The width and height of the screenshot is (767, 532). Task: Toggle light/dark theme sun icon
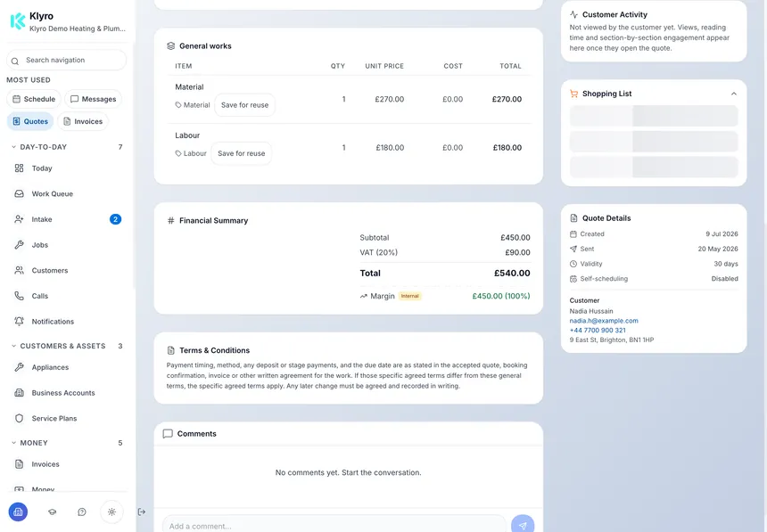[111, 512]
